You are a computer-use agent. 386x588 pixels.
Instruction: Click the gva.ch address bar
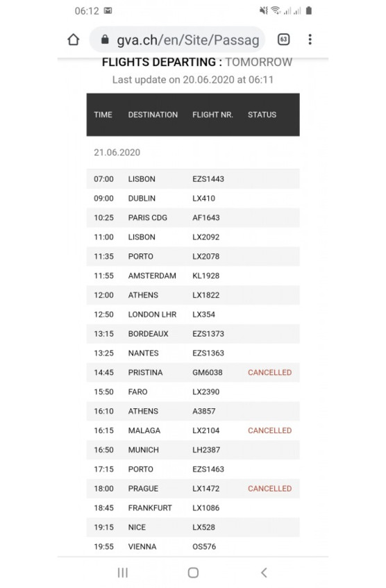coord(178,40)
